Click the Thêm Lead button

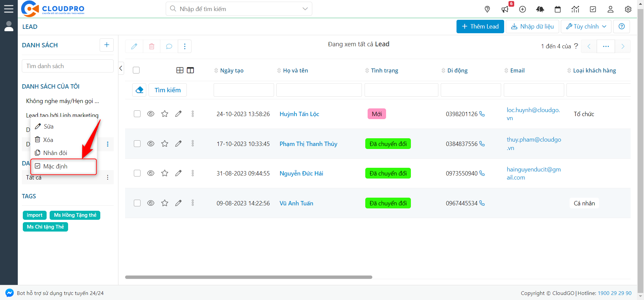[480, 27]
